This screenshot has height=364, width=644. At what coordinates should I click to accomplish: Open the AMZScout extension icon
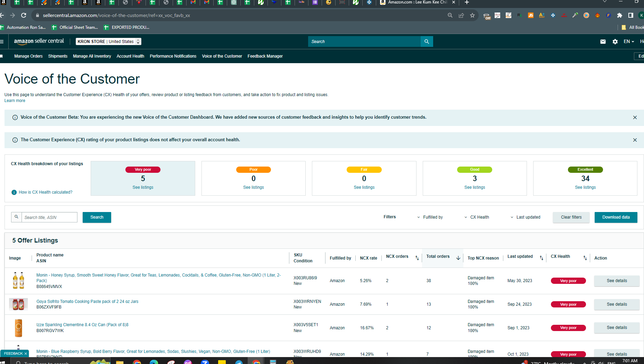542,15
